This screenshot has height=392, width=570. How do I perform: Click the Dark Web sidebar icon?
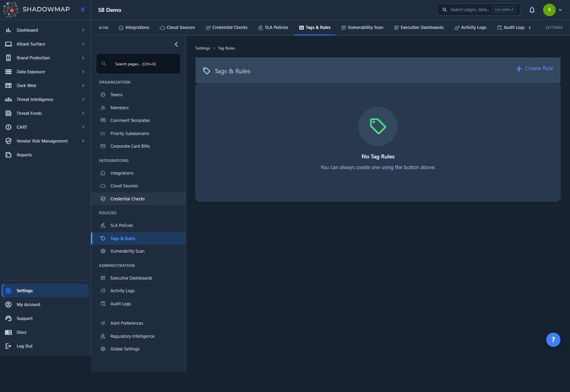8,86
